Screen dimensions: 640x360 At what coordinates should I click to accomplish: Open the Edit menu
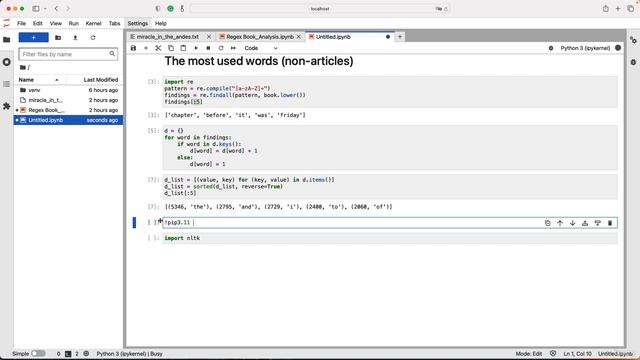[x=38, y=23]
